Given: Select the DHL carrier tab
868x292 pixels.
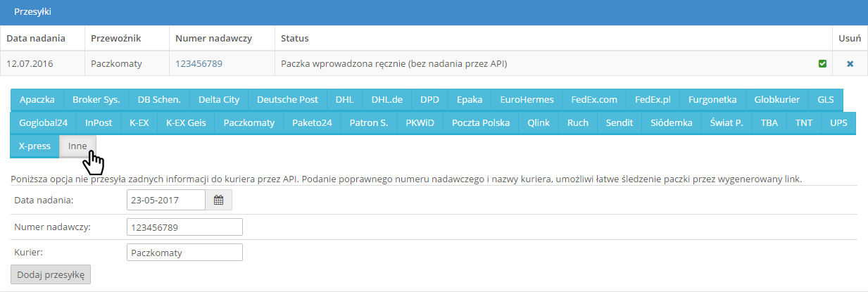Looking at the screenshot, I should [x=344, y=100].
